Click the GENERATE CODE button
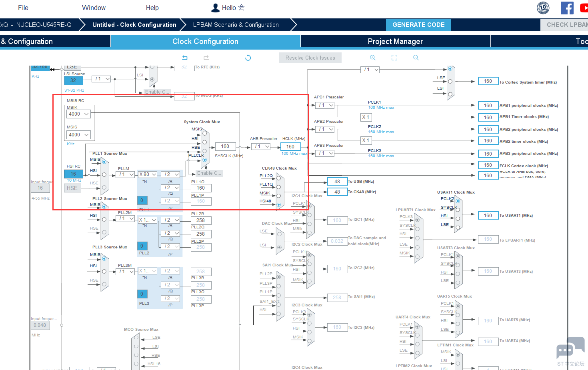Screen dimensions: 588x370 pos(418,25)
